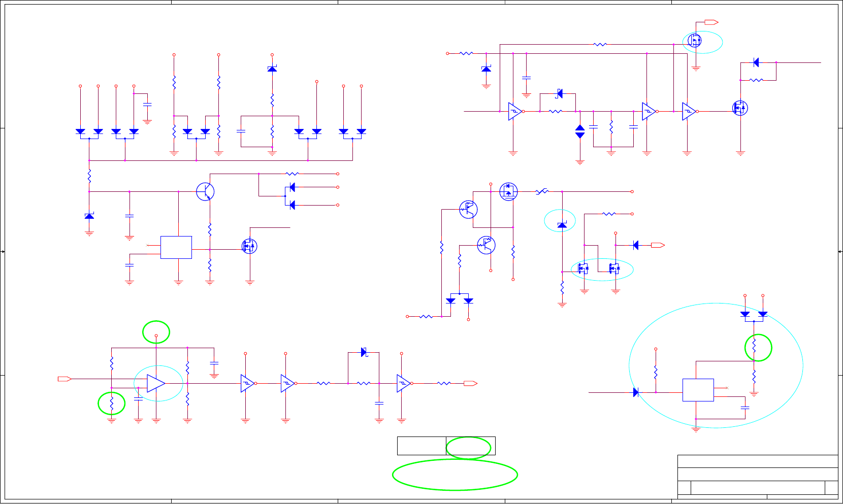Select the first Schmitt inverter after the input line
This screenshot has width=843, height=504.
516,111
